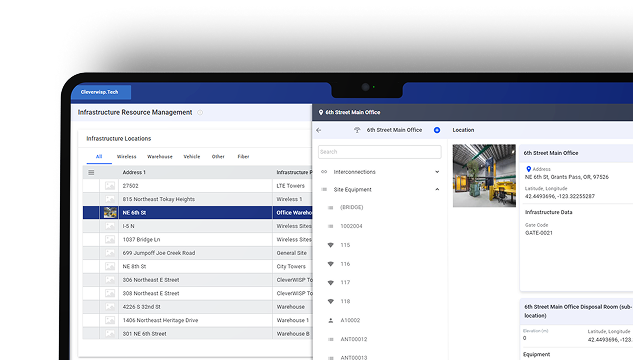Click the blue map pin next to Address

528,169
